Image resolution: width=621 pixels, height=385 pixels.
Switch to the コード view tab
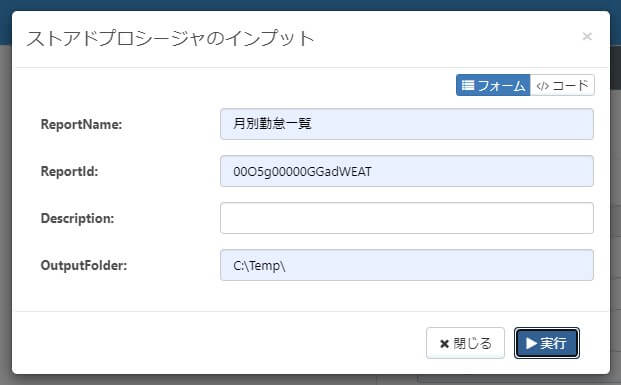pos(562,85)
